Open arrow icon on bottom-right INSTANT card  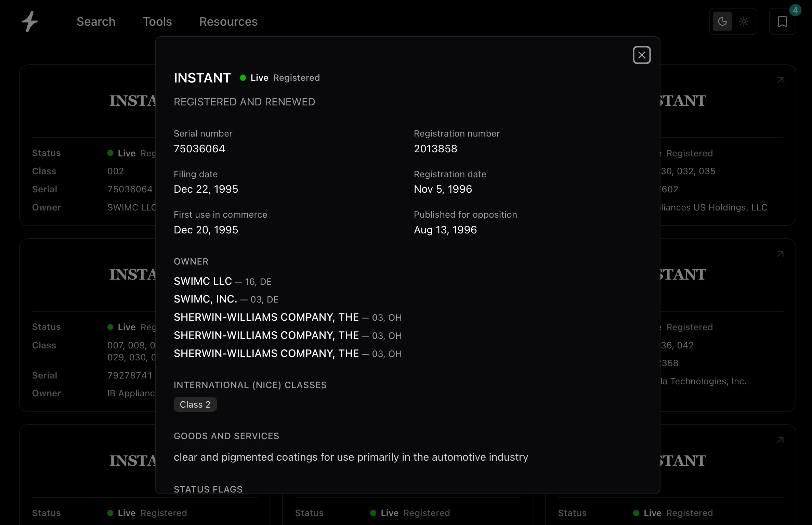[780, 439]
